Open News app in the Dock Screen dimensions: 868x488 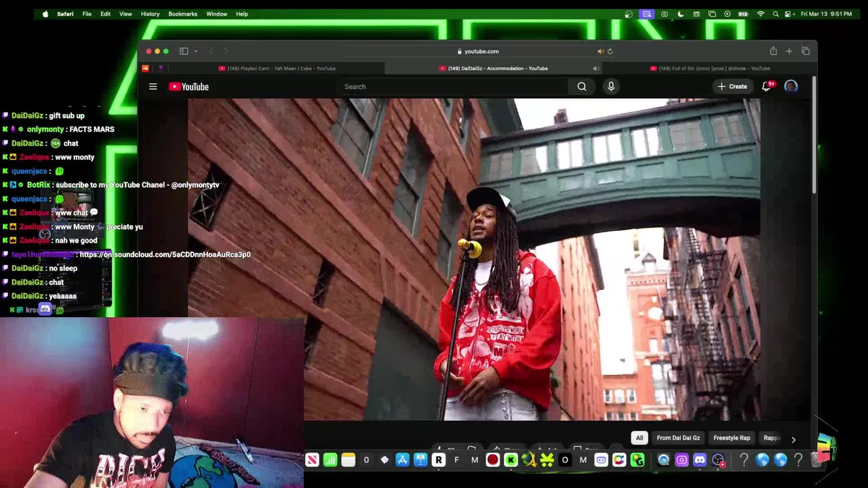click(x=312, y=460)
